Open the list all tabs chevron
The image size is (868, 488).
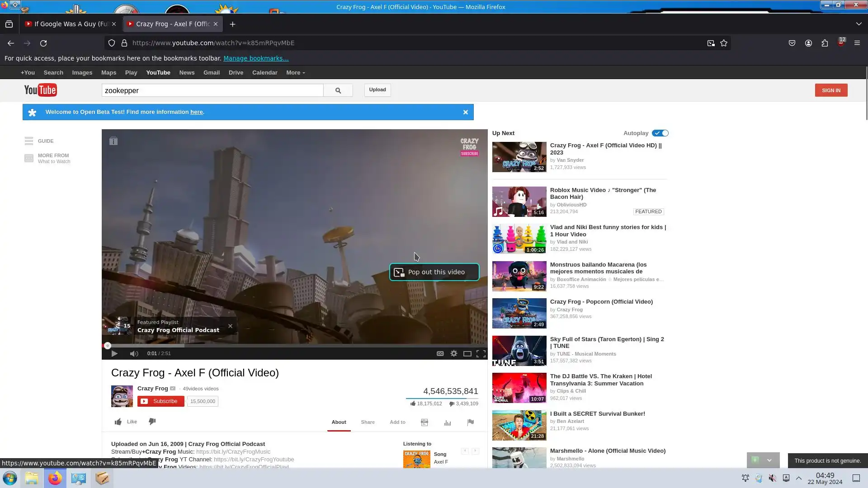(x=859, y=24)
